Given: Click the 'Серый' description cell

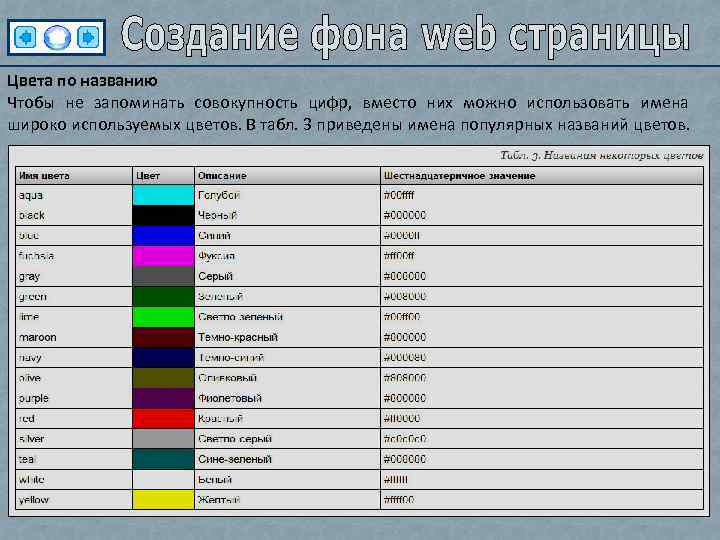Looking at the screenshot, I should [287, 276].
